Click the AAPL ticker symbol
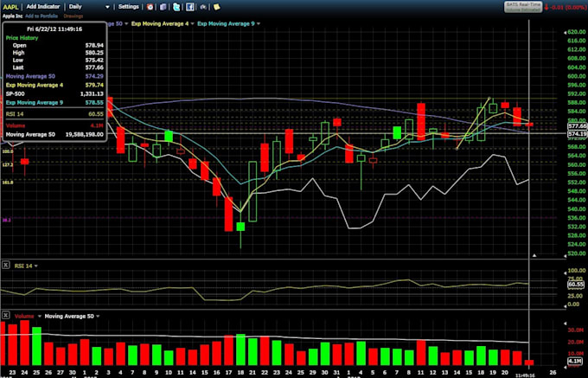Screen dimensions: 588x378 click(x=10, y=7)
